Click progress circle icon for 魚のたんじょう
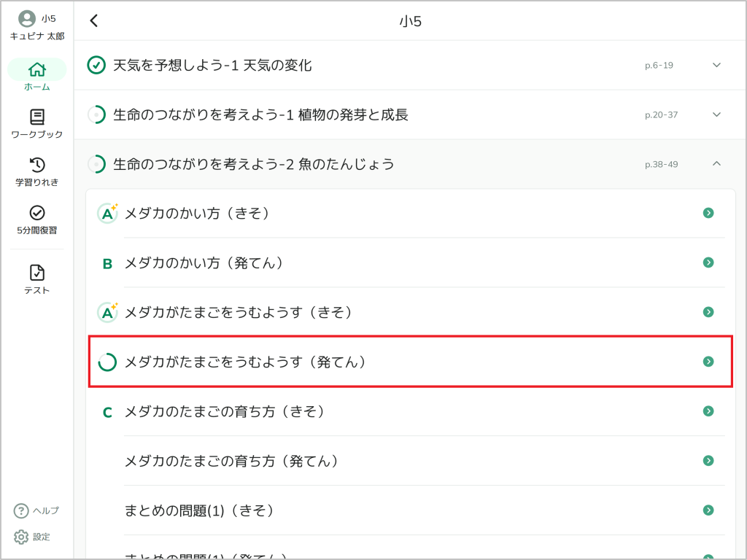 coord(96,164)
